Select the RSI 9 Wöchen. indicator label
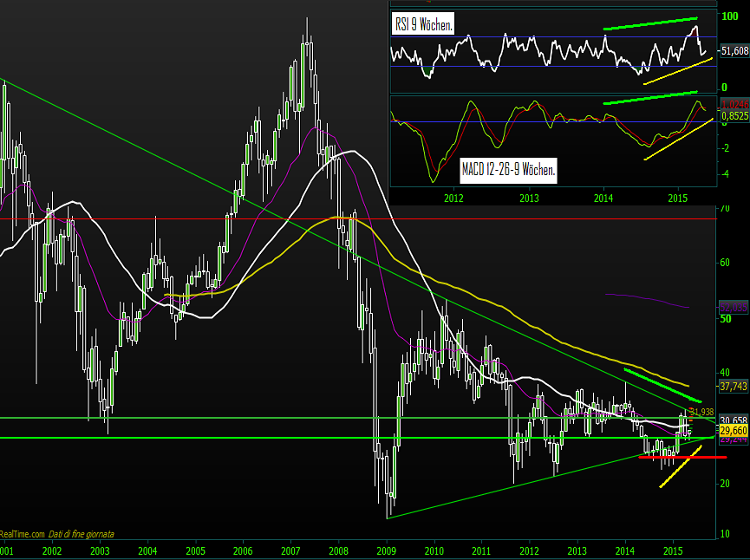 pyautogui.click(x=422, y=24)
